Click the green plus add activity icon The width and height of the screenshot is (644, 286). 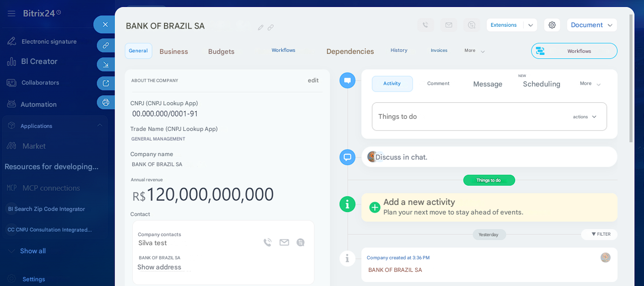375,207
